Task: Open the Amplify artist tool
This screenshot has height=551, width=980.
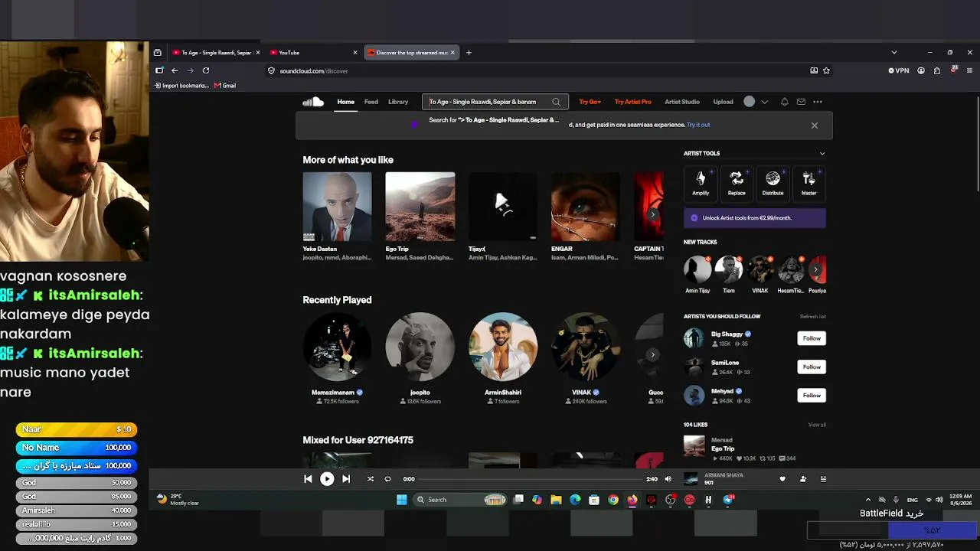Action: tap(701, 183)
